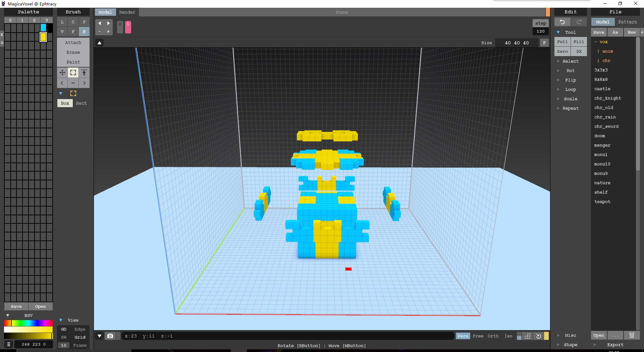Click the undo arrow in Edit panel

click(x=562, y=22)
